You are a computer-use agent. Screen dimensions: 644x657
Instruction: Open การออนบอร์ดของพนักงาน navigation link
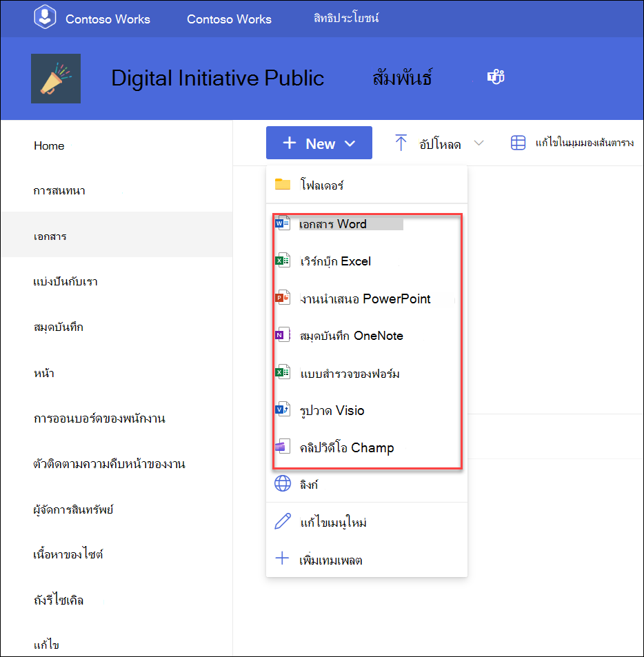pyautogui.click(x=99, y=418)
